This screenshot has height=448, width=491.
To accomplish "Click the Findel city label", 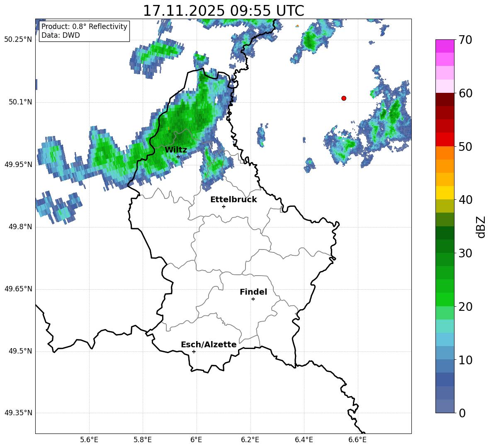I will click(x=253, y=292).
